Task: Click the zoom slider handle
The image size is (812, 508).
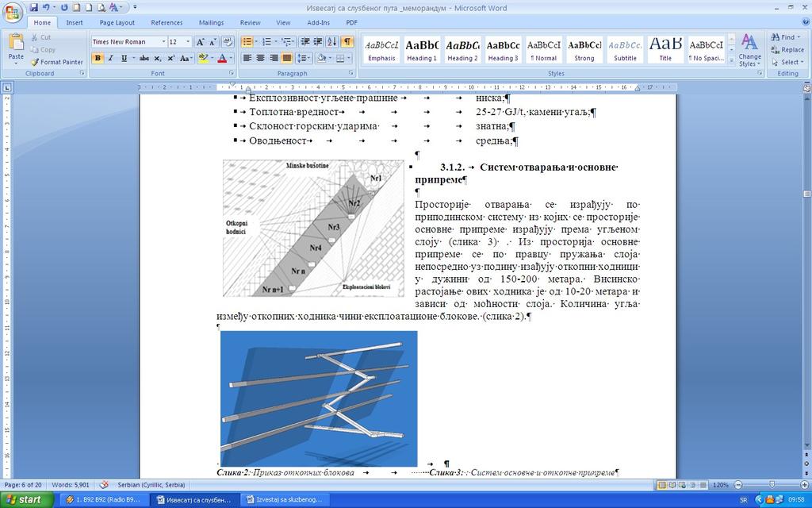Action: [772, 485]
